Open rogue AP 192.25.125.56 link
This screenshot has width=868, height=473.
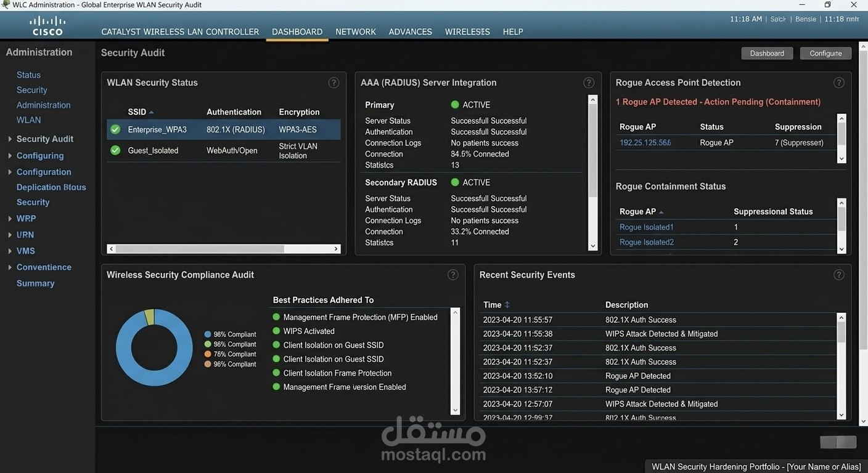pos(645,143)
